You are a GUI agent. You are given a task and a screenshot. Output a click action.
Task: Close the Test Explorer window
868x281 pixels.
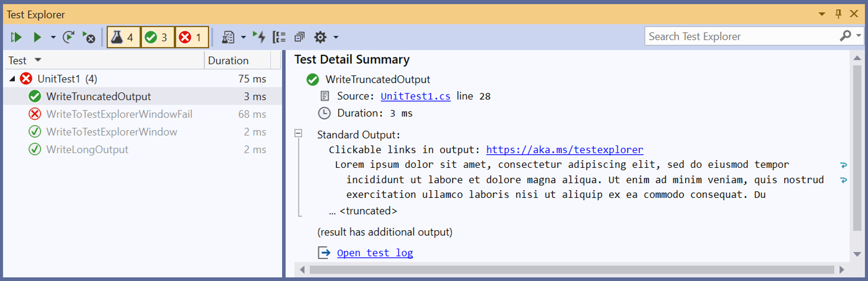pos(854,14)
